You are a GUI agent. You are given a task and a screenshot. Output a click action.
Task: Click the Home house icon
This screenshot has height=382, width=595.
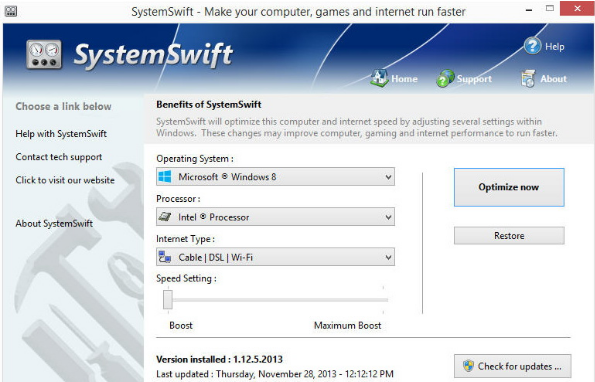(x=379, y=78)
